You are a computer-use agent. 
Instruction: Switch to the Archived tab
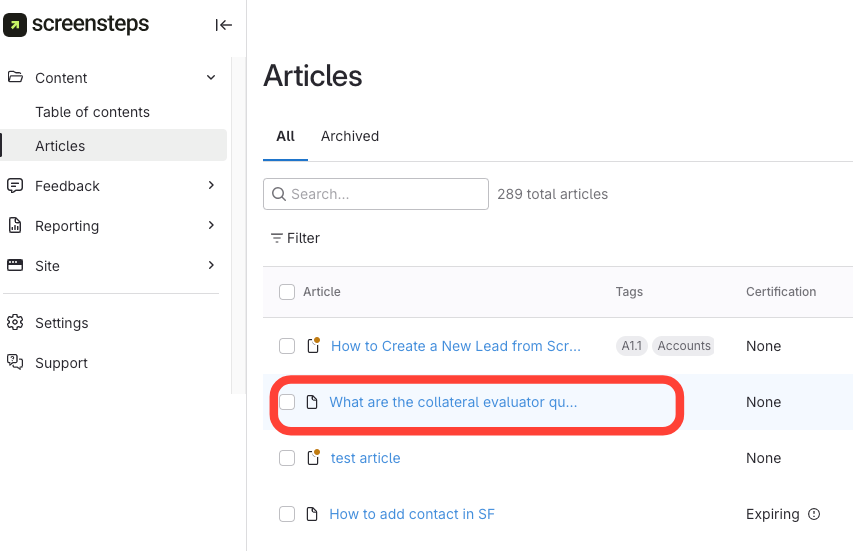[349, 136]
